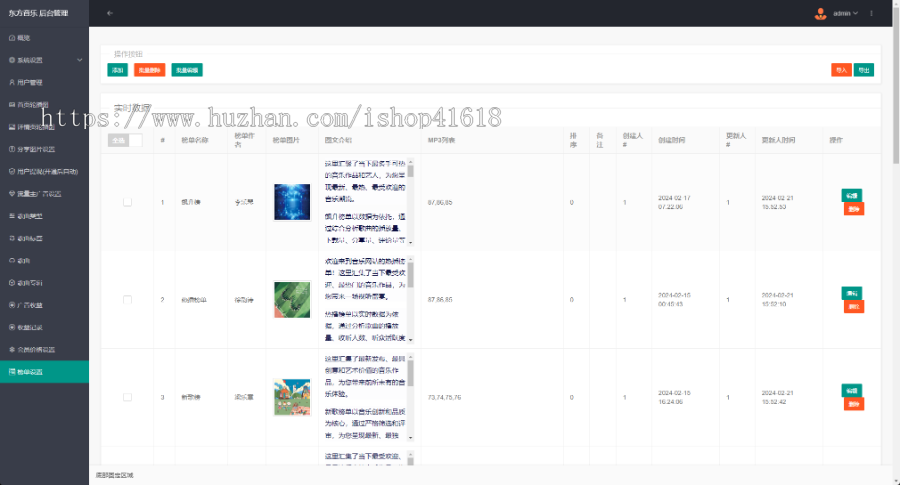Click the orange 删除 button in row 1
The height and width of the screenshot is (485, 900).
coord(854,209)
